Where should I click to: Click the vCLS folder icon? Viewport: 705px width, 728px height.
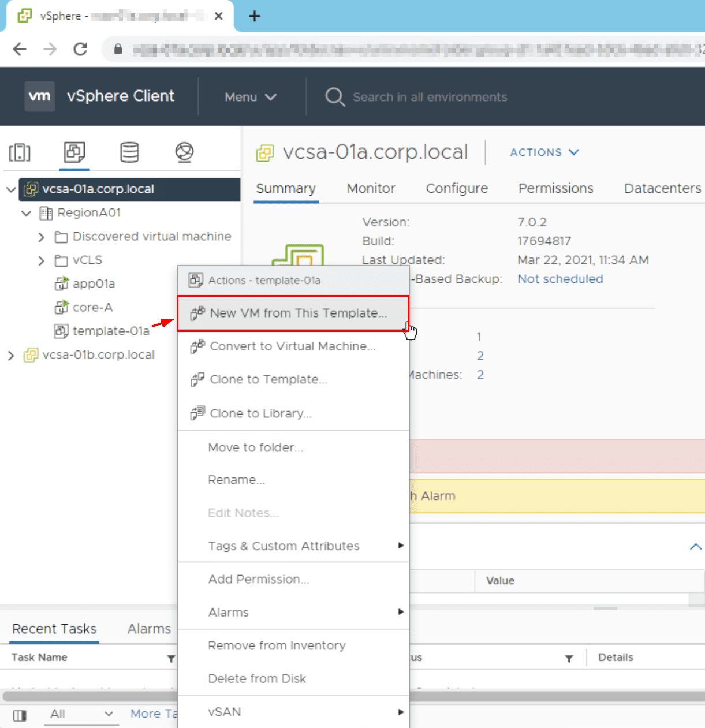tap(61, 260)
